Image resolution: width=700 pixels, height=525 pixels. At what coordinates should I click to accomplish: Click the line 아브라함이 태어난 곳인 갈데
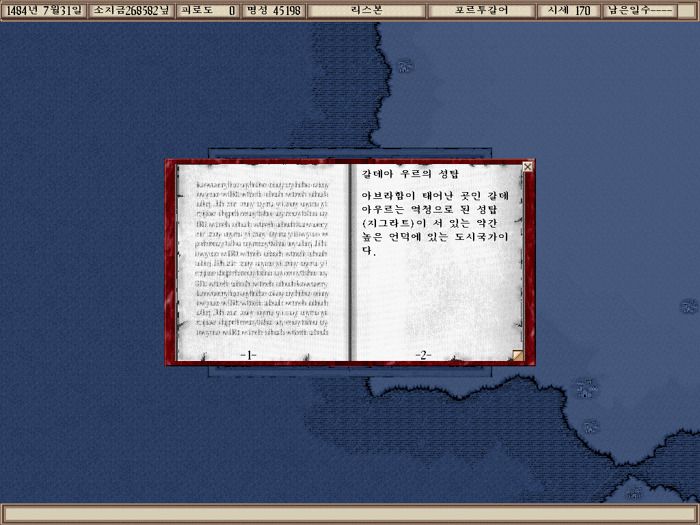pyautogui.click(x=435, y=196)
